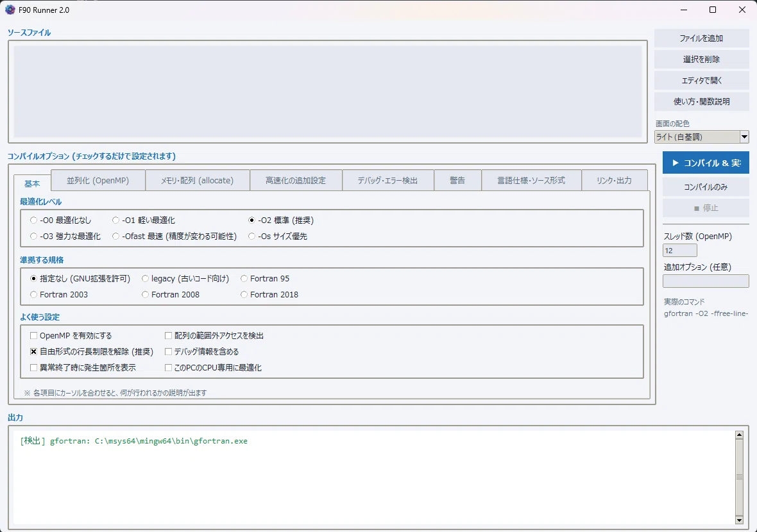
Task: Select 指定なし (GNU拡張を許可) standard
Action: click(x=80, y=279)
